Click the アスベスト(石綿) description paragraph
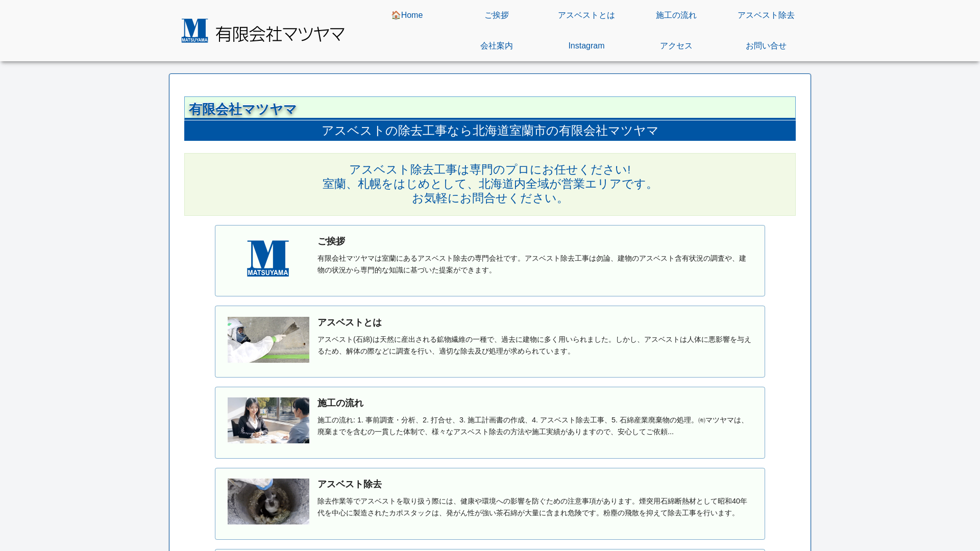980x551 pixels. (x=534, y=345)
